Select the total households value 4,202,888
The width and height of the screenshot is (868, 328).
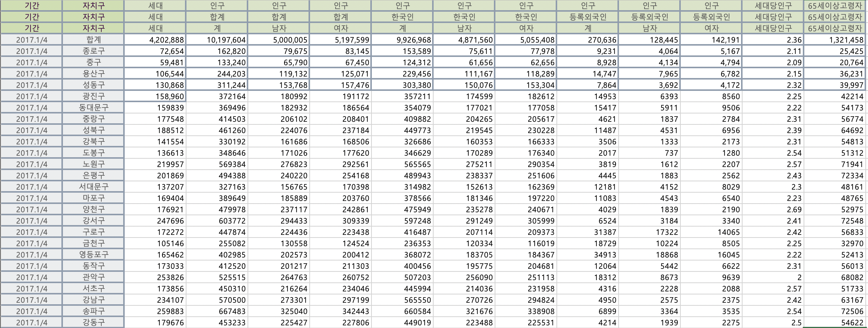[x=155, y=40]
